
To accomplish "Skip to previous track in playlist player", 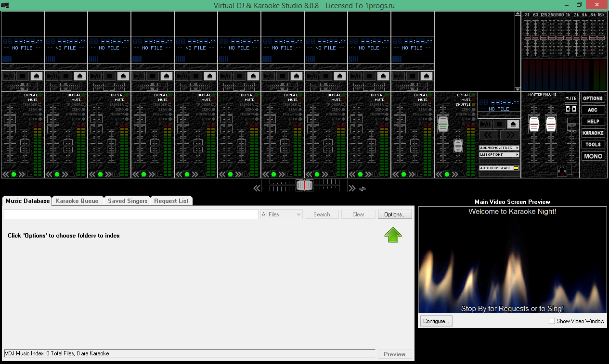I will click(x=489, y=135).
